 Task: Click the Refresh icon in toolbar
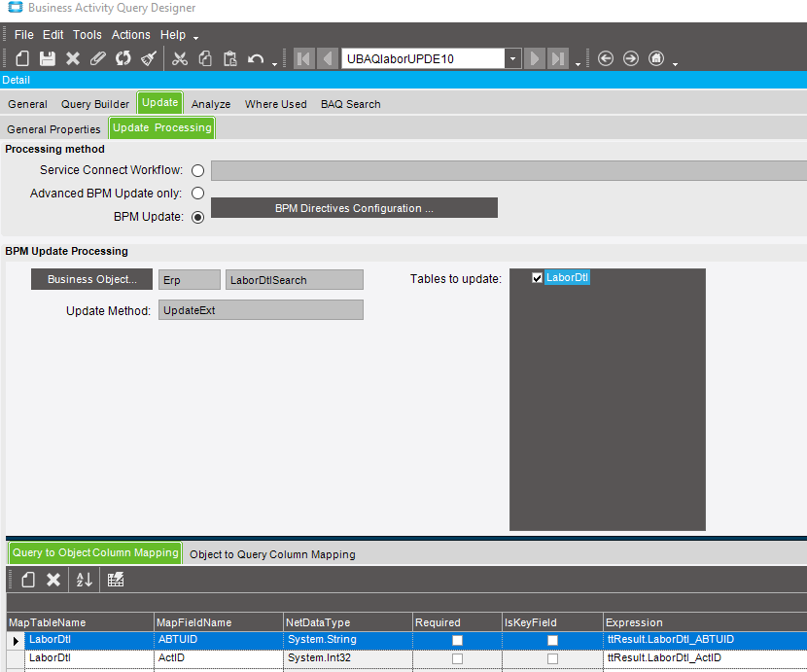(123, 58)
